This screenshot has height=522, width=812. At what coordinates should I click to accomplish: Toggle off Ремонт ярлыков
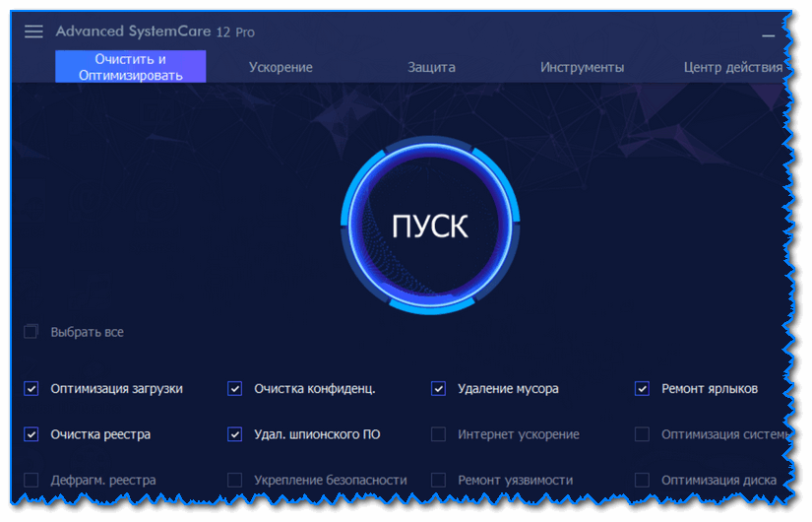pos(642,388)
